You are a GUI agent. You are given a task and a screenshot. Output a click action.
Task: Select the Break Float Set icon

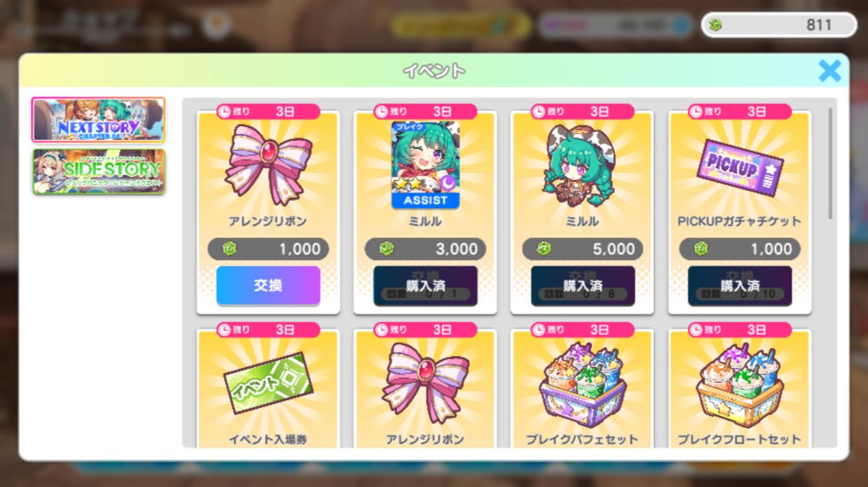point(740,385)
